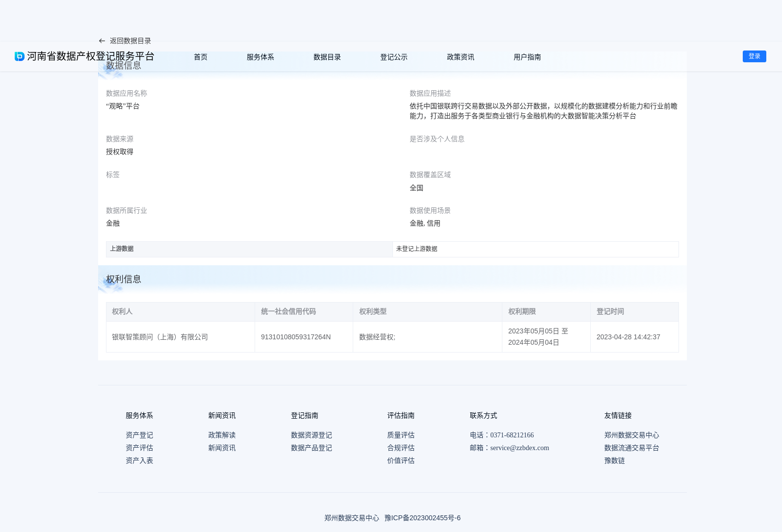782x532 pixels.
Task: Click the 全国 coverage area value
Action: click(417, 188)
